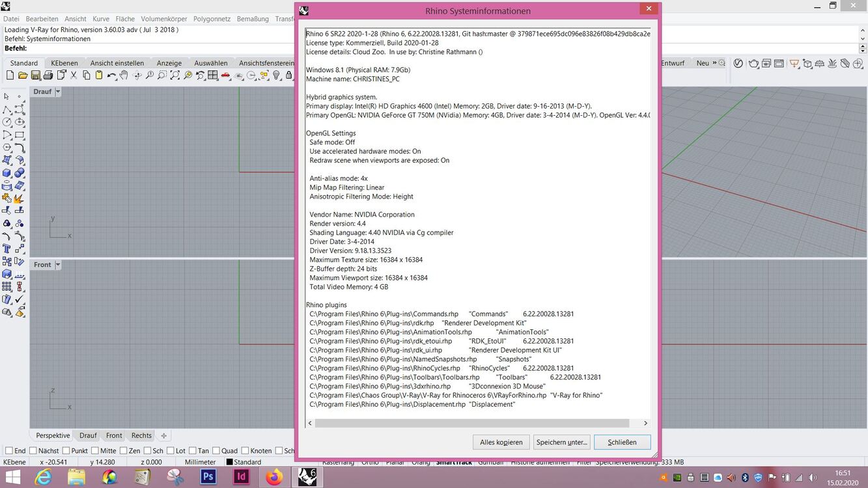Click the Schließen button in the dialog
The height and width of the screenshot is (488, 868).
[x=622, y=442]
